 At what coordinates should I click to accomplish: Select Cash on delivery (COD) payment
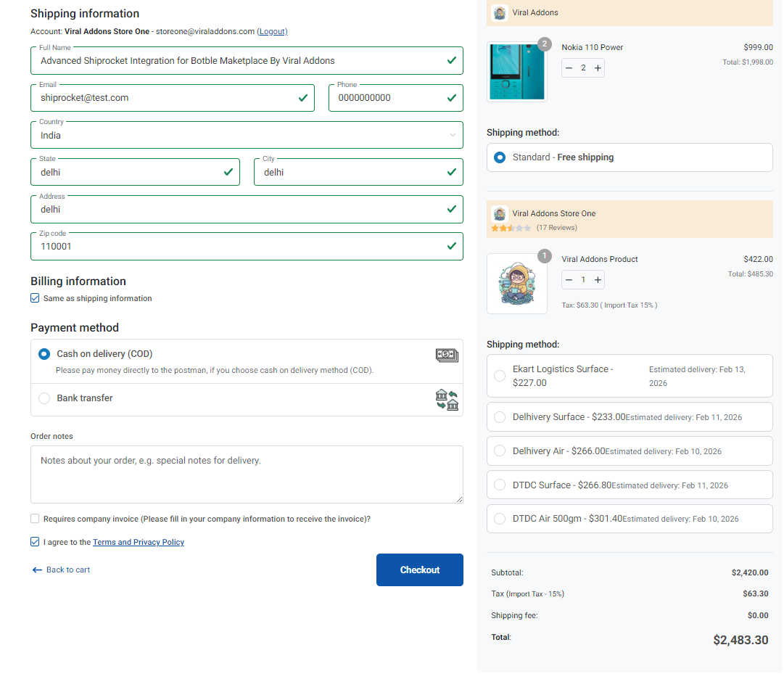pyautogui.click(x=44, y=355)
